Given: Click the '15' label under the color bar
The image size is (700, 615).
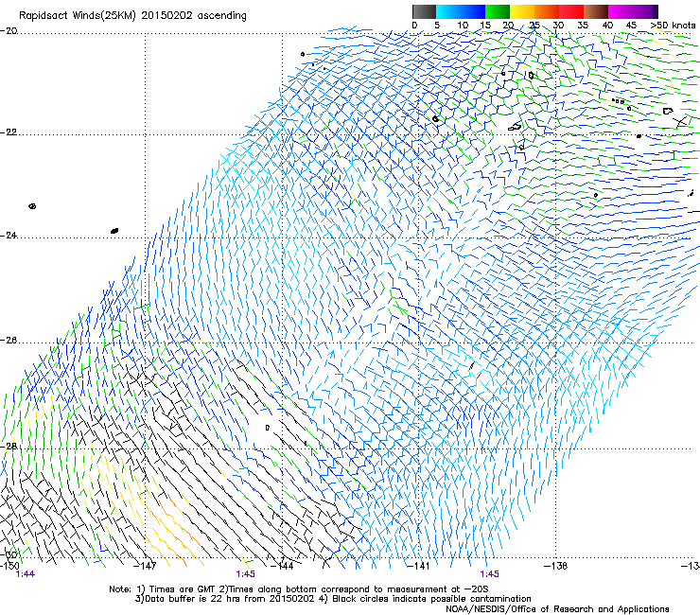Looking at the screenshot, I should 485,26.
